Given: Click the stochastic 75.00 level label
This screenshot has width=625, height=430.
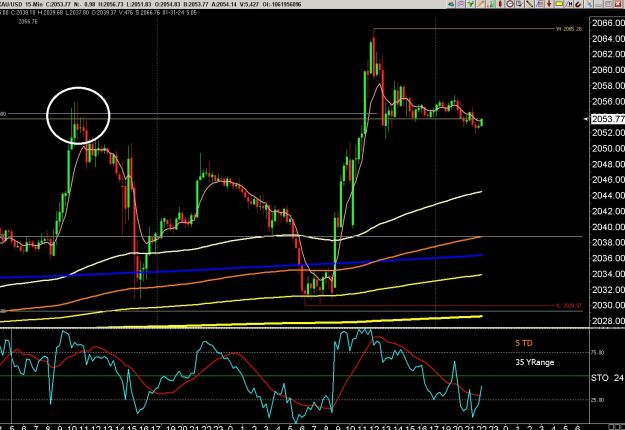Looking at the screenshot, I should (599, 352).
